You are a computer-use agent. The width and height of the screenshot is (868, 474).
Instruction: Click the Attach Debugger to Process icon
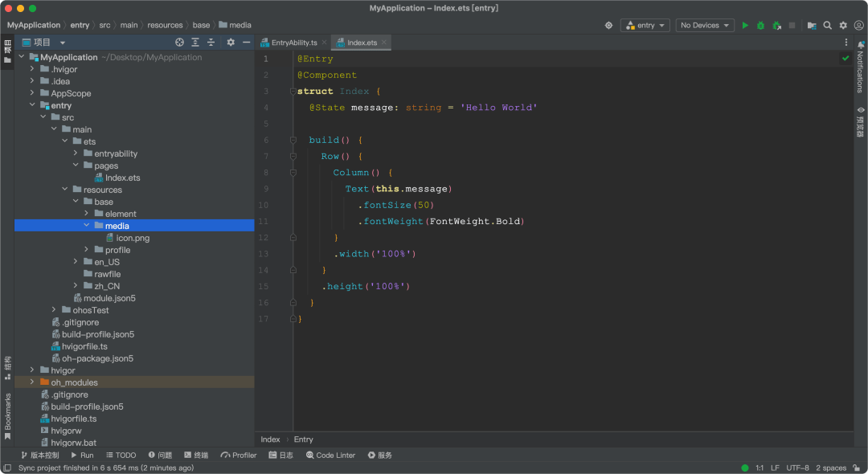pyautogui.click(x=776, y=26)
